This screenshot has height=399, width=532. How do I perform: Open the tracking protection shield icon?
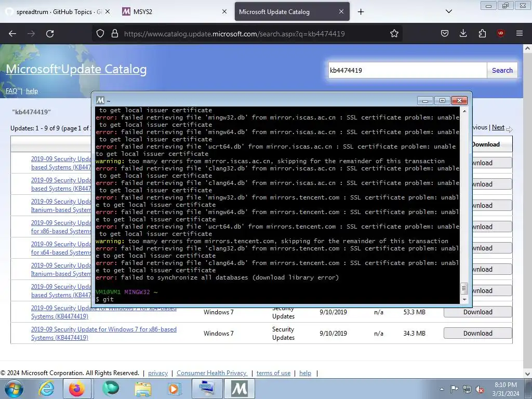(x=100, y=34)
